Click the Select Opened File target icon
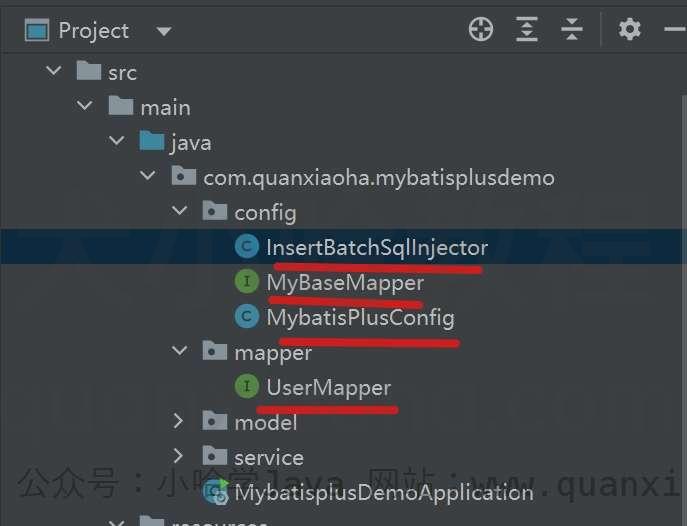Viewport: 687px width, 526px height. [481, 29]
